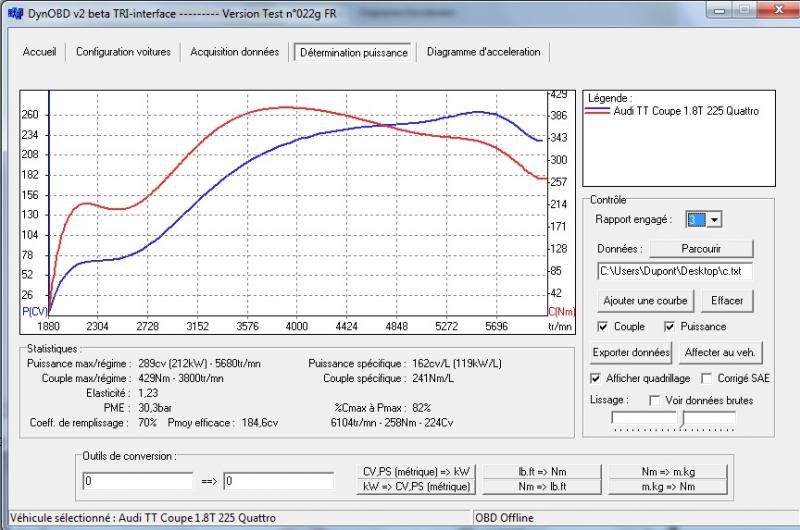
Task: Disable Afficher quadrillage checkbox
Action: pyautogui.click(x=596, y=379)
